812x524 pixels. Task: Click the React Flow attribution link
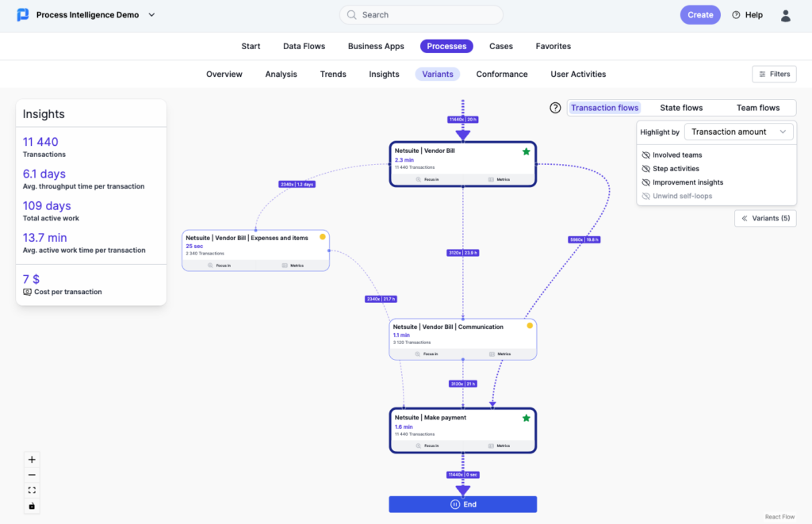pos(780,517)
